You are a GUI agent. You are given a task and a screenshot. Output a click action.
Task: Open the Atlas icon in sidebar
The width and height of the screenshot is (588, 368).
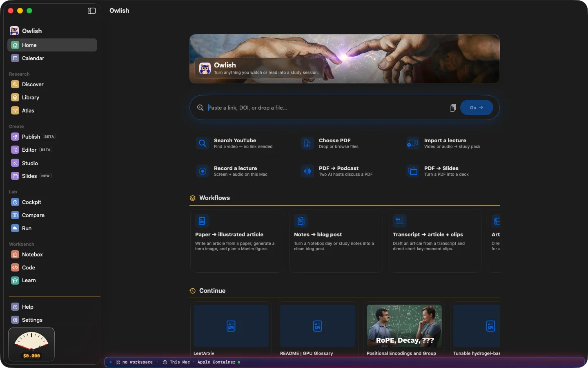point(15,110)
